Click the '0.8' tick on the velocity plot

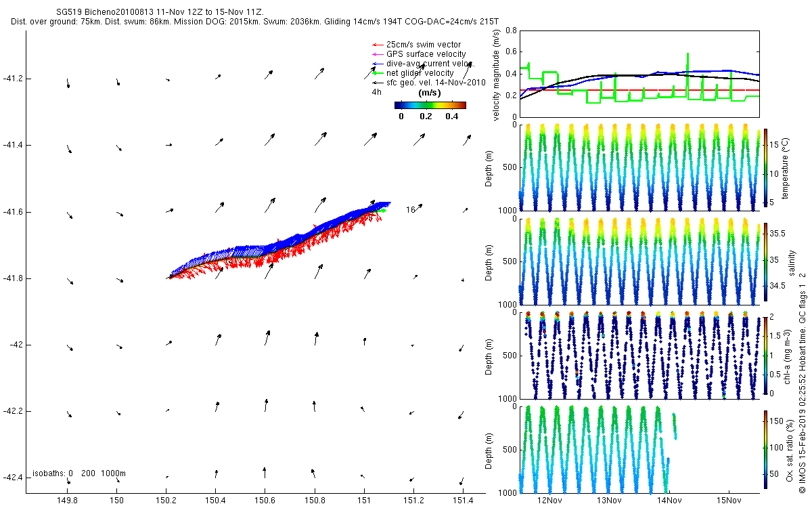(x=512, y=31)
